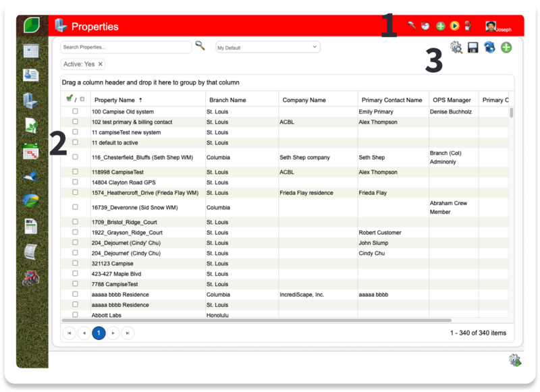Open the green scheduling calendar sidebar icon

(30, 151)
